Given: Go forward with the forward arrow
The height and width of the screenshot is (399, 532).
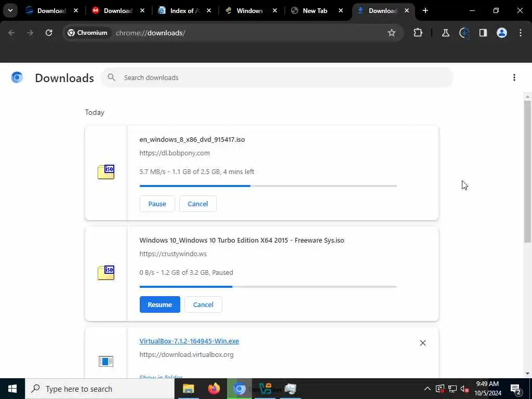Looking at the screenshot, I should (30, 33).
